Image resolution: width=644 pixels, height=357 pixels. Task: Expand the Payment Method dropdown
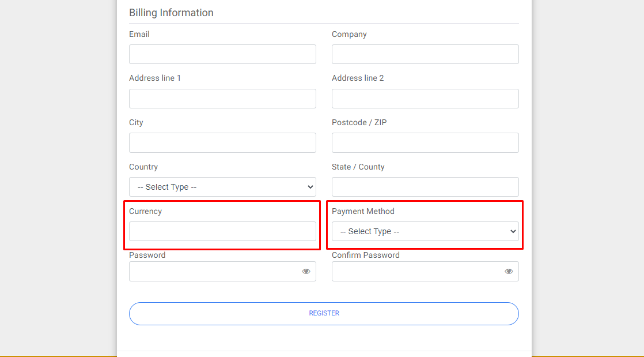tap(425, 231)
